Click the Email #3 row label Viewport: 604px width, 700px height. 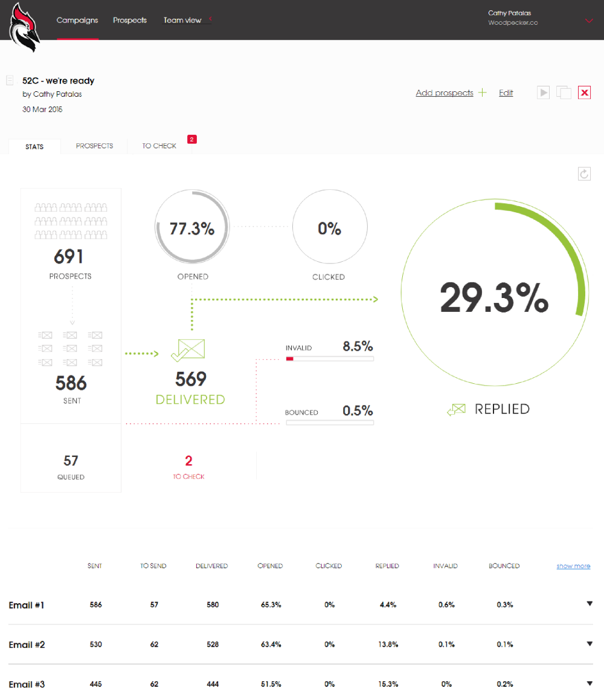pyautogui.click(x=27, y=684)
